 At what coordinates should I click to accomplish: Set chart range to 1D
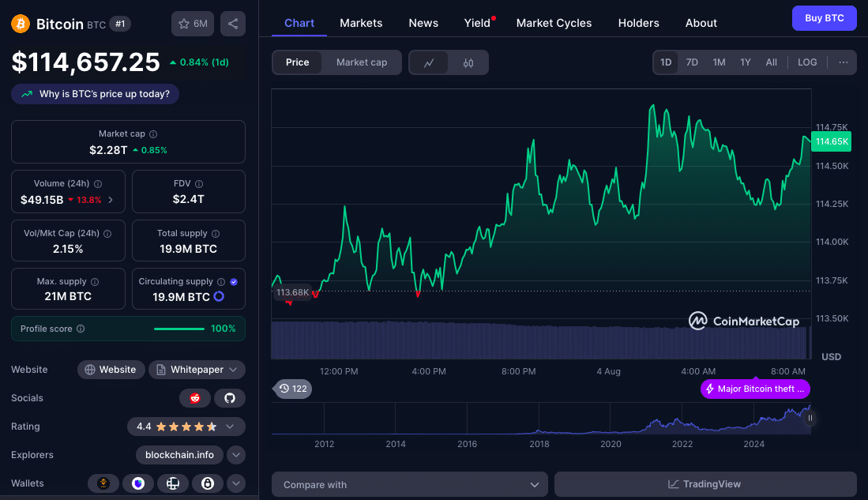pos(666,62)
